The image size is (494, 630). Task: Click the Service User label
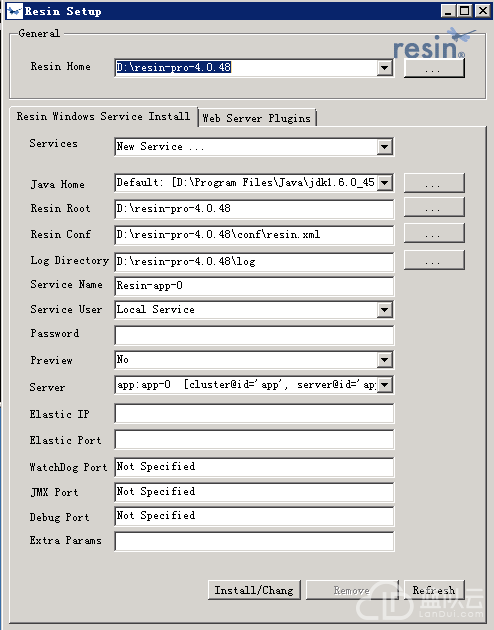pos(66,309)
